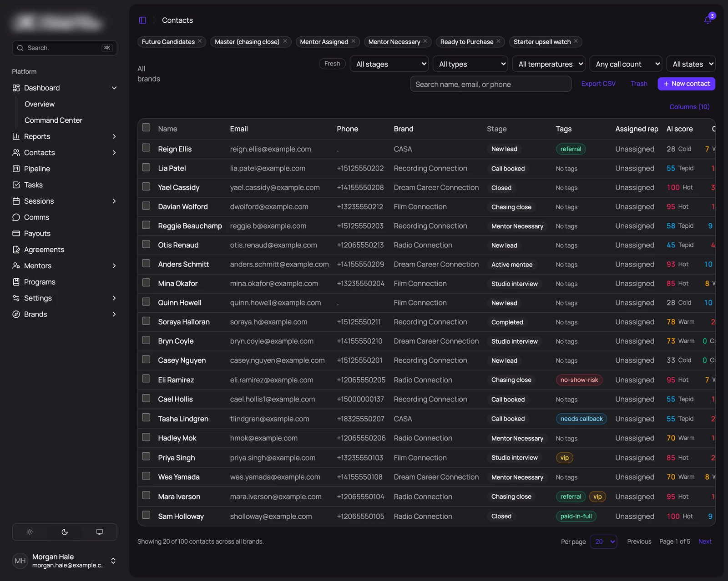Remove the Master (chasing close) chip
Image resolution: width=728 pixels, height=581 pixels.
285,41
